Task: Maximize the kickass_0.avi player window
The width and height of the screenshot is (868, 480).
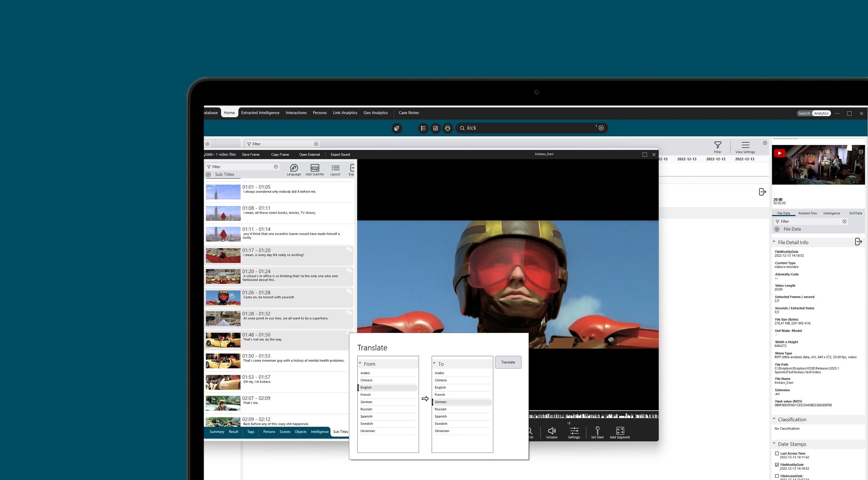Action: point(644,154)
